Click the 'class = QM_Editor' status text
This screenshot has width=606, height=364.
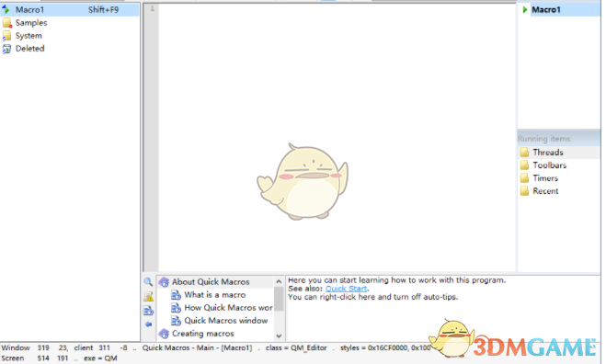tap(296, 348)
